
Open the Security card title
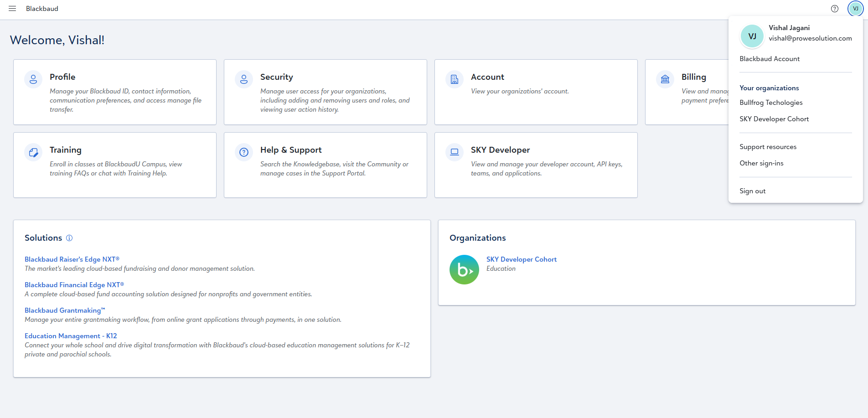click(277, 77)
